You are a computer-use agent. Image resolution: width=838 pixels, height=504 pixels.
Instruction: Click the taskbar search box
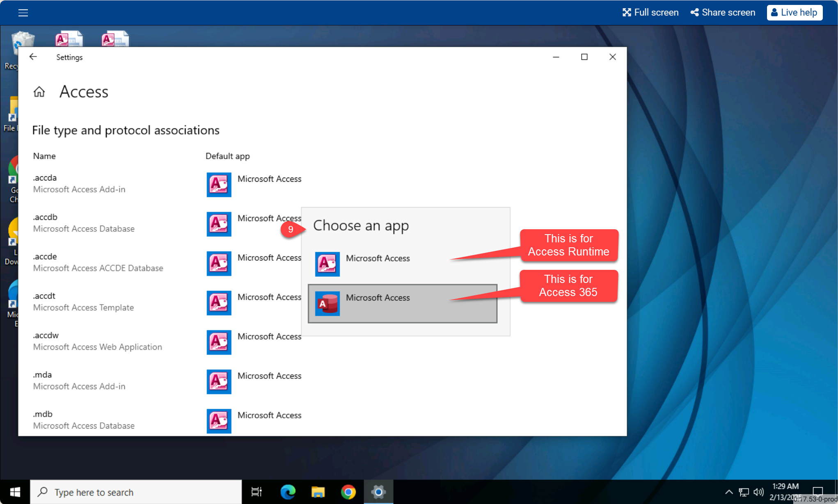click(x=135, y=492)
